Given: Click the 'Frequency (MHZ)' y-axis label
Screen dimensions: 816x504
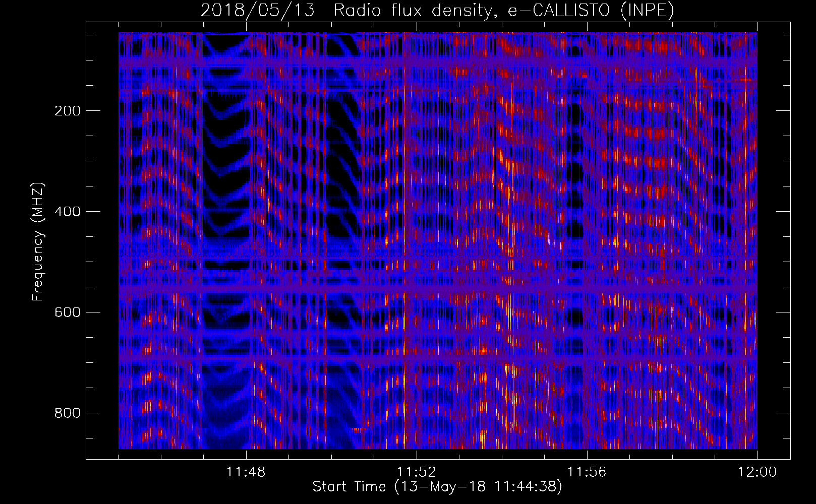Looking at the screenshot, I should click(x=38, y=242).
